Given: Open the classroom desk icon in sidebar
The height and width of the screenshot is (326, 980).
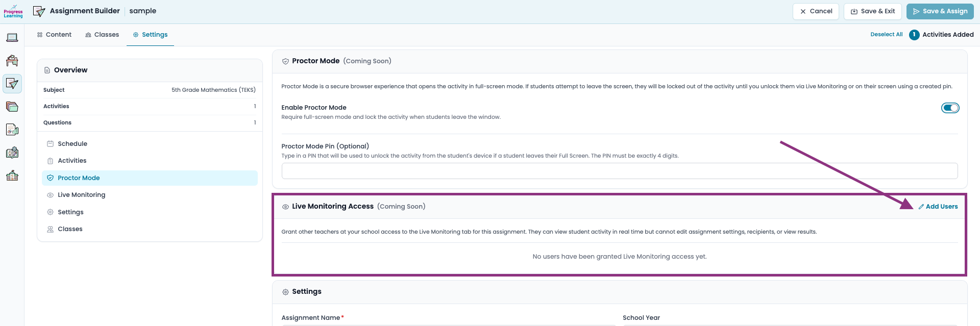Looking at the screenshot, I should (12, 61).
